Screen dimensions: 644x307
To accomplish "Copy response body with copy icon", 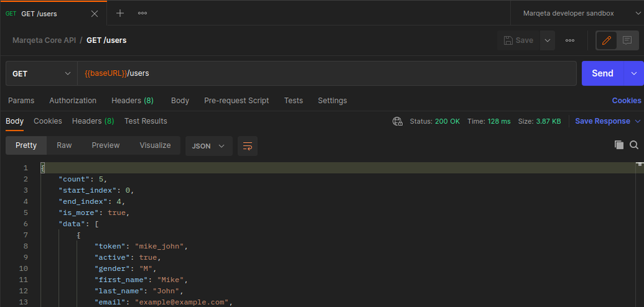I will point(619,145).
